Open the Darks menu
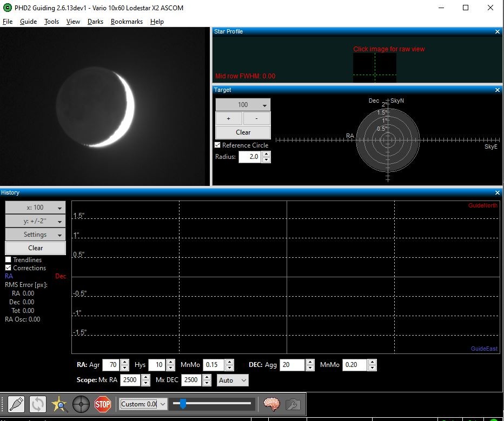This screenshot has height=421, width=504. click(x=95, y=22)
